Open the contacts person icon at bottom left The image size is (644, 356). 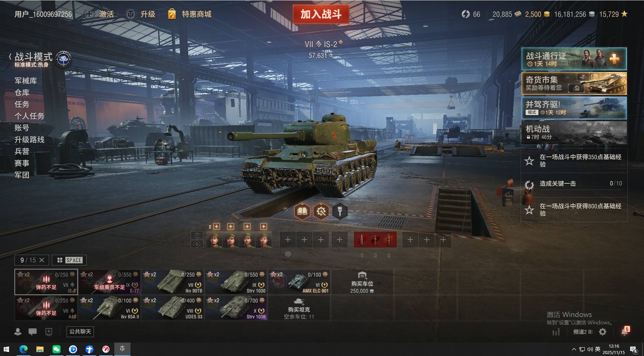[18, 332]
